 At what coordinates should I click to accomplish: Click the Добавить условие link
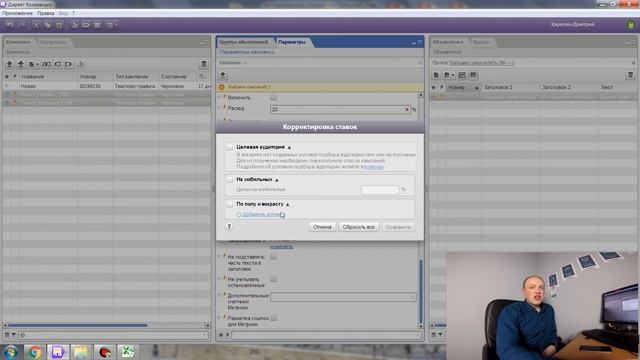pyautogui.click(x=263, y=214)
